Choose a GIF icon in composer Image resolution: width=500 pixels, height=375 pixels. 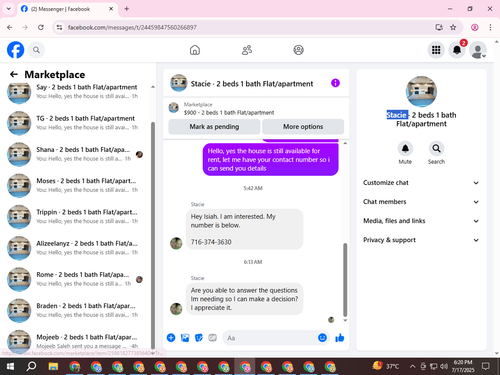point(212,338)
